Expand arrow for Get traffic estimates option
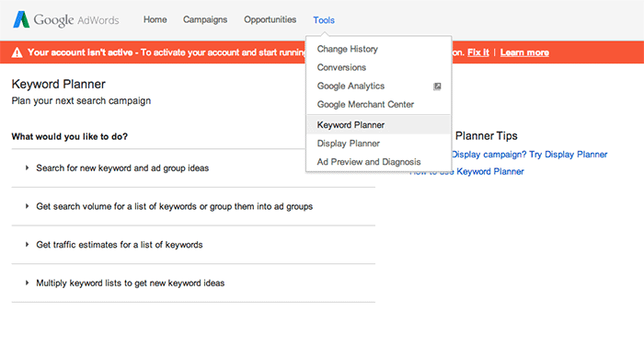644x347 pixels. click(27, 244)
